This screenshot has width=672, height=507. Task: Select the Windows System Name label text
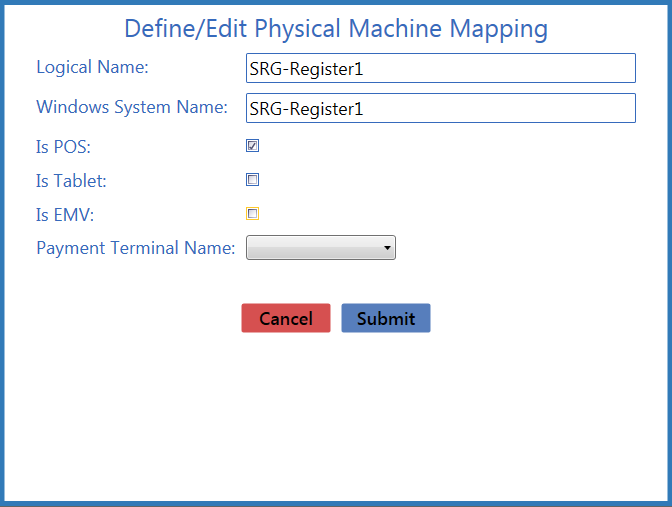[x=132, y=107]
